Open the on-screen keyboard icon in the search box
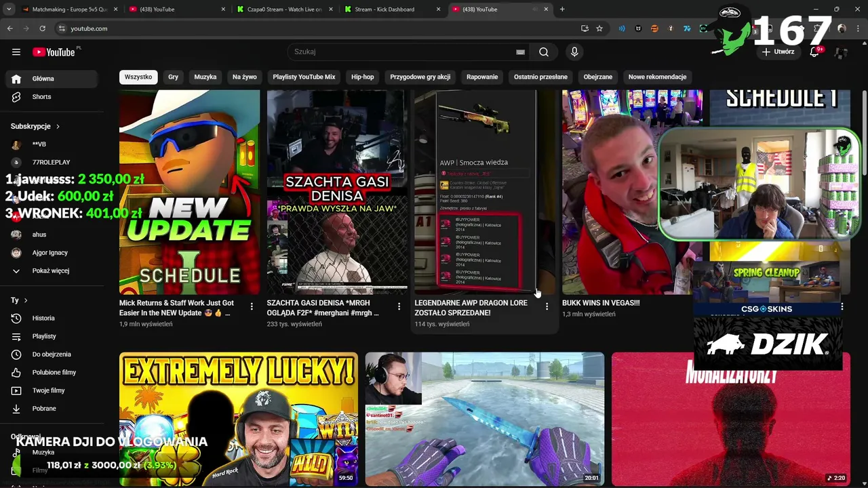Viewport: 868px width, 488px height. click(x=520, y=52)
